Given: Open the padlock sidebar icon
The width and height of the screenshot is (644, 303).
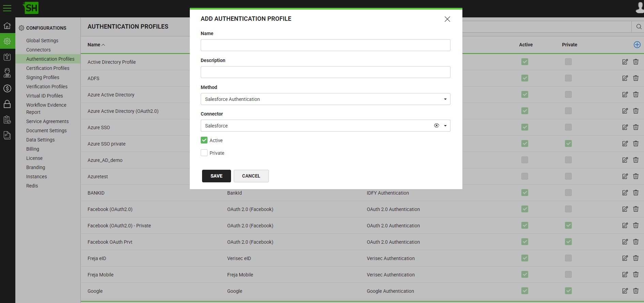Looking at the screenshot, I should pyautogui.click(x=7, y=104).
